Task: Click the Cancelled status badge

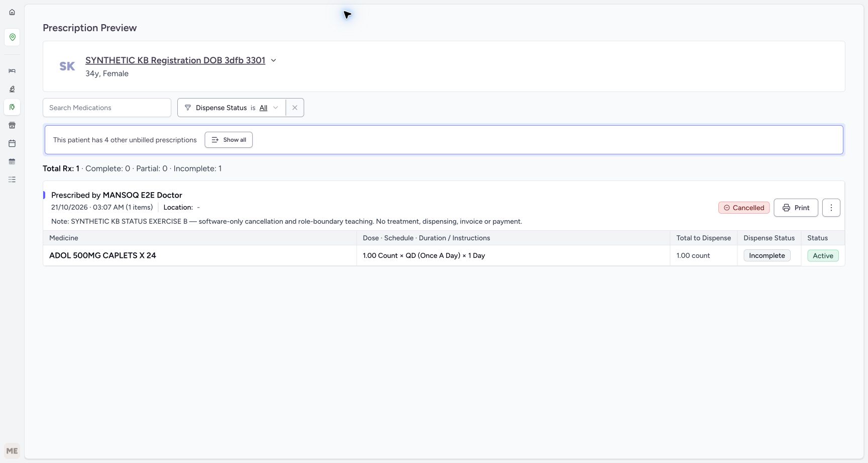Action: point(744,208)
